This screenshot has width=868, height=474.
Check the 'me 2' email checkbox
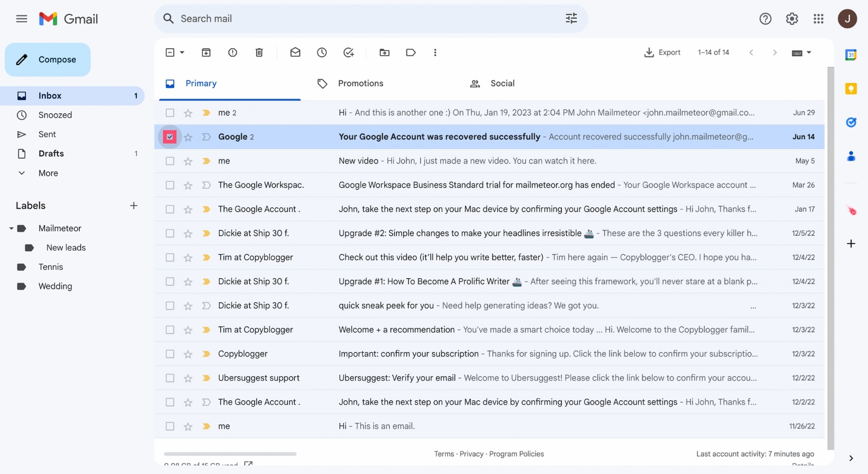point(170,113)
